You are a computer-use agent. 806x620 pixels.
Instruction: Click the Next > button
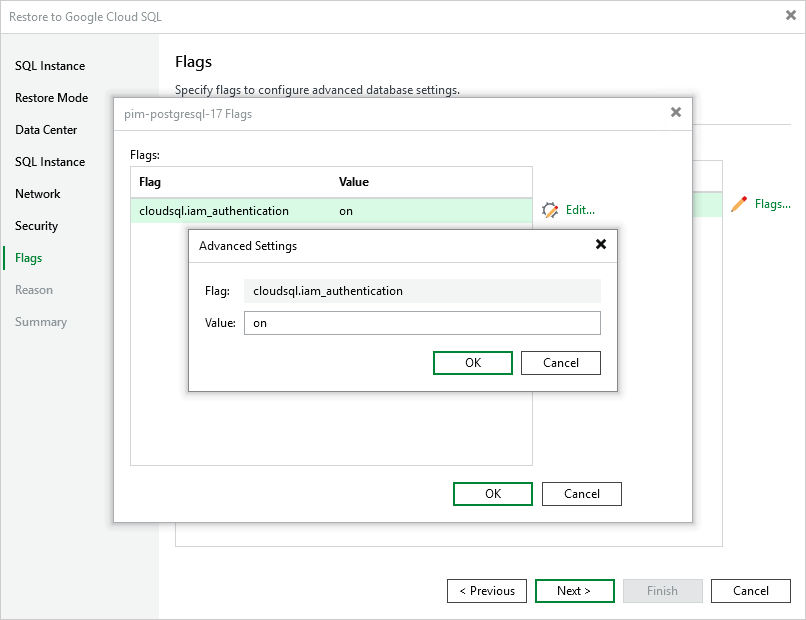pyautogui.click(x=575, y=591)
